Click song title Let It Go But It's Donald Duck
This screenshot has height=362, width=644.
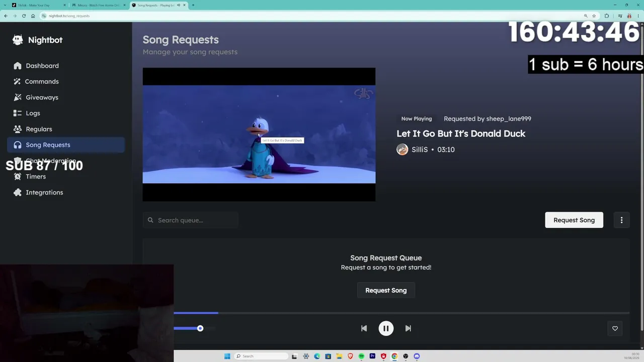pos(461,133)
